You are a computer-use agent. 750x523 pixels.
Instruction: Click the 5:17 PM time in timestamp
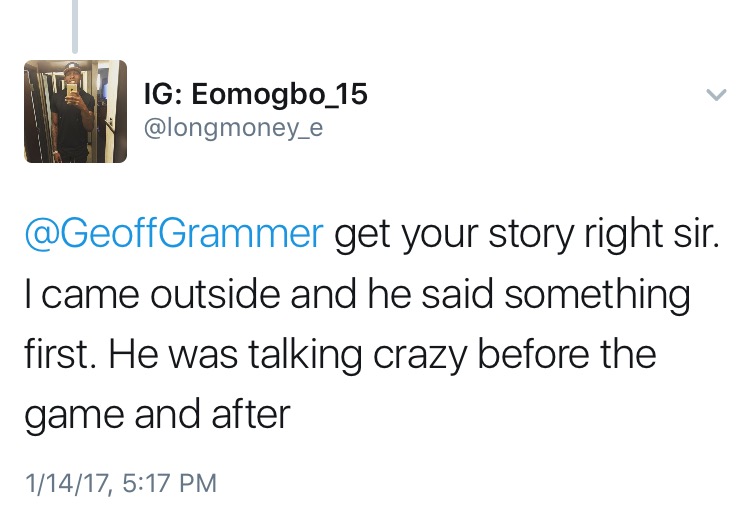tap(170, 482)
